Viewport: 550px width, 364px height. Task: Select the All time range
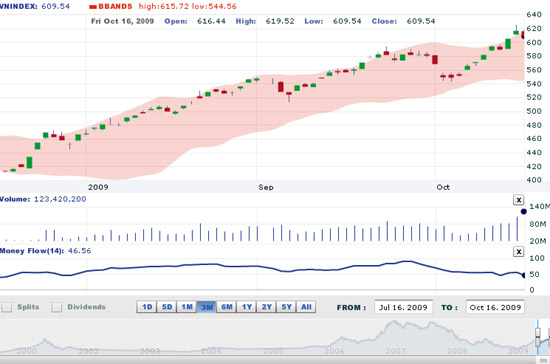306,307
